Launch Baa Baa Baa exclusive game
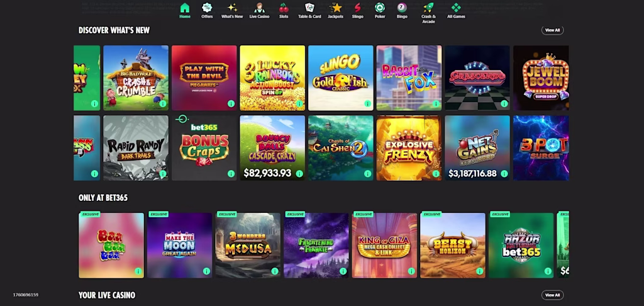 [x=111, y=245]
